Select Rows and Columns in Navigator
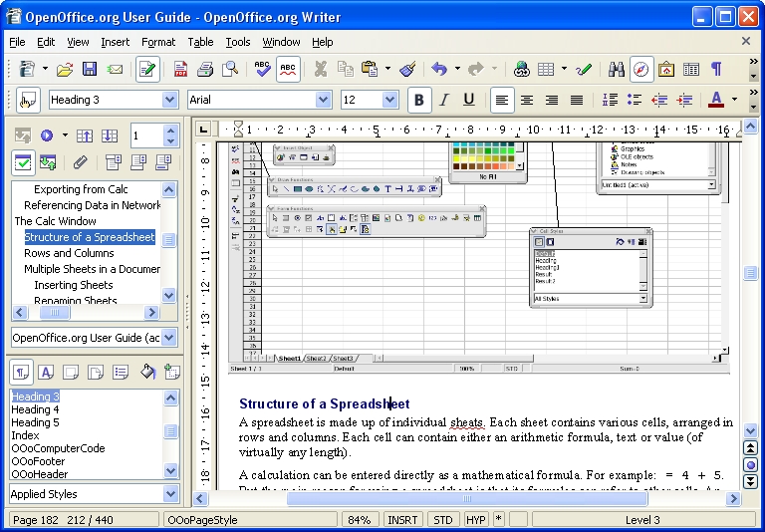The width and height of the screenshot is (765, 532). pos(69,253)
